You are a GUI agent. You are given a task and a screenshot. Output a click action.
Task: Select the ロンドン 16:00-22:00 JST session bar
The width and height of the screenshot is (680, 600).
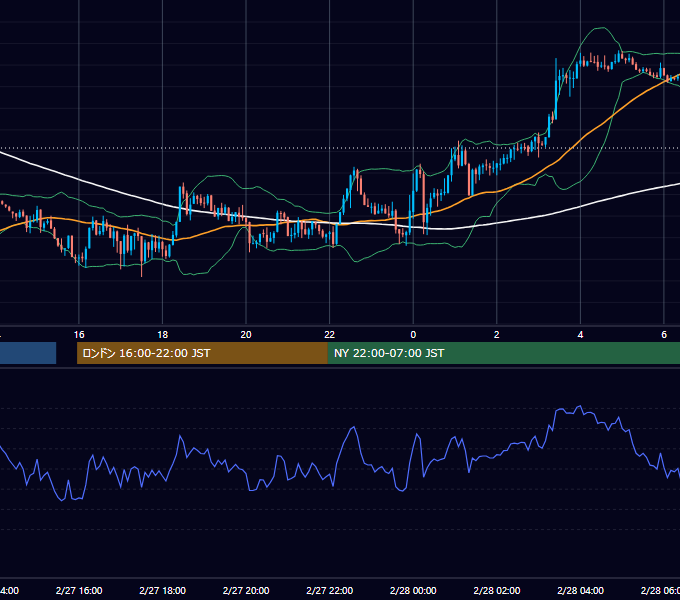coord(202,353)
